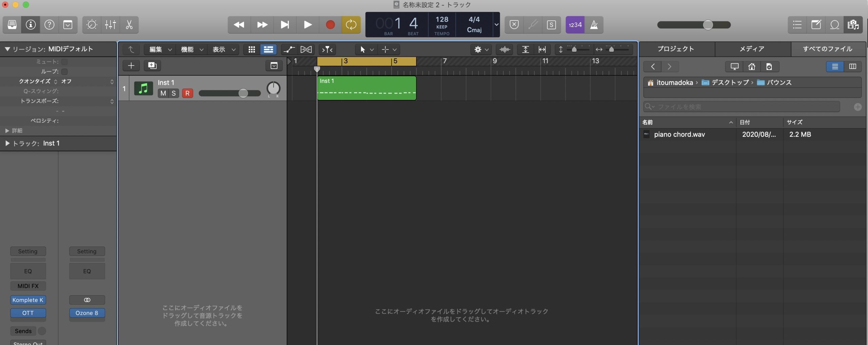The width and height of the screenshot is (868, 345).
Task: Mute the Inst 1 track
Action: point(163,93)
